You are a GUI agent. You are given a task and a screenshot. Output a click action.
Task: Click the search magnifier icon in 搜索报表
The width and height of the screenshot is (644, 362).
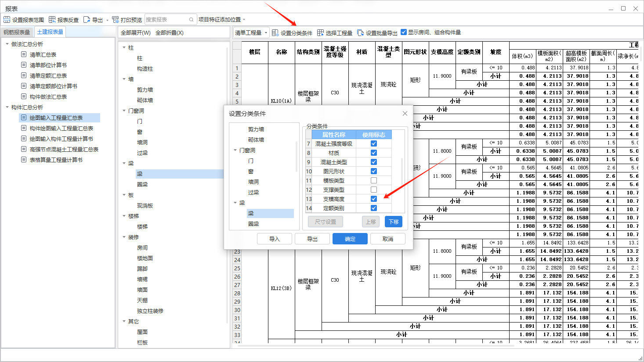(191, 20)
